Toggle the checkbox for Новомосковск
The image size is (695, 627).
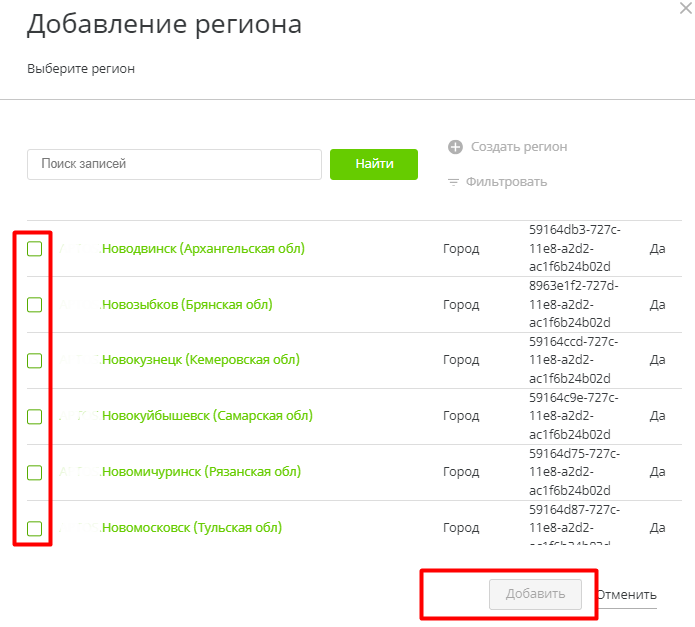(35, 528)
